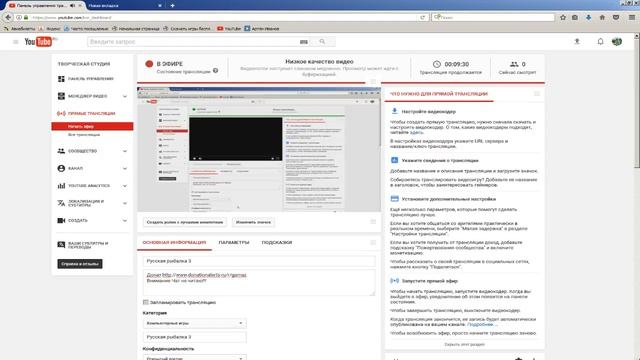Click the browser back arrow
640x360 pixels.
click(x=8, y=18)
